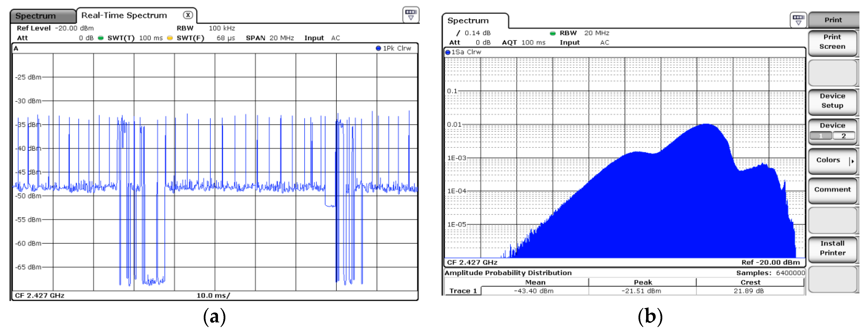
Task: Select the Real-Time Spectrum tab
Action: click(124, 15)
